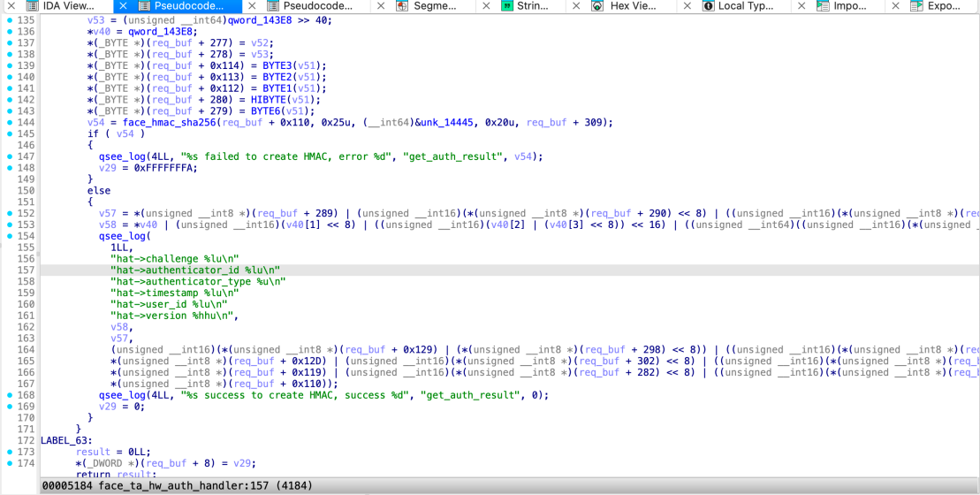Click the "hat->challenge %lu\n" string
The height and width of the screenshot is (495, 980).
point(174,259)
